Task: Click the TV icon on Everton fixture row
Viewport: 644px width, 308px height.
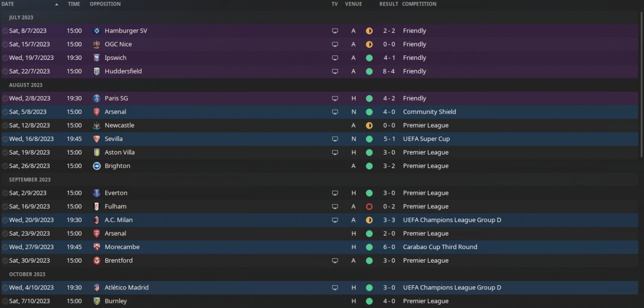Action: point(335,193)
